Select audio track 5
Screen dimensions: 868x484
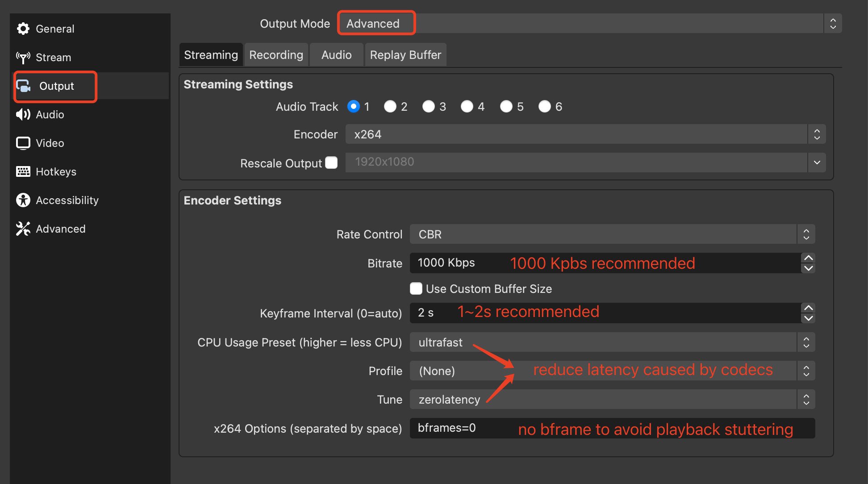coord(506,106)
